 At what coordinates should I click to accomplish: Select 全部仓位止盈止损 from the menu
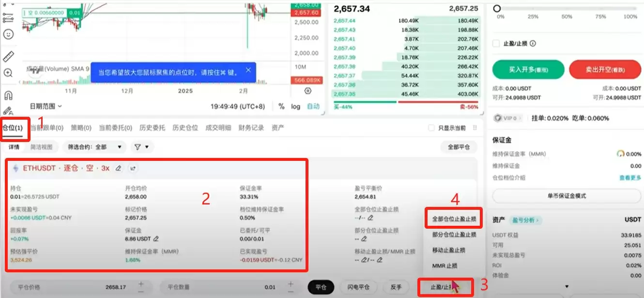coord(454,218)
